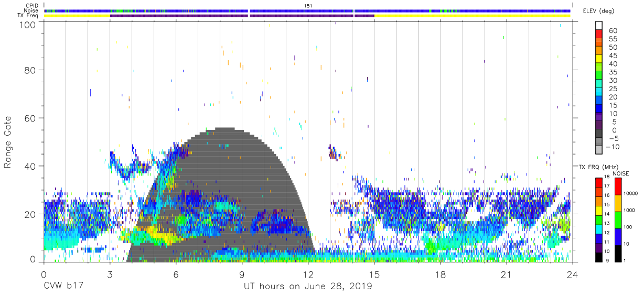
Task: Click the '−10' label on the ELEV scale
Action: pos(611,147)
